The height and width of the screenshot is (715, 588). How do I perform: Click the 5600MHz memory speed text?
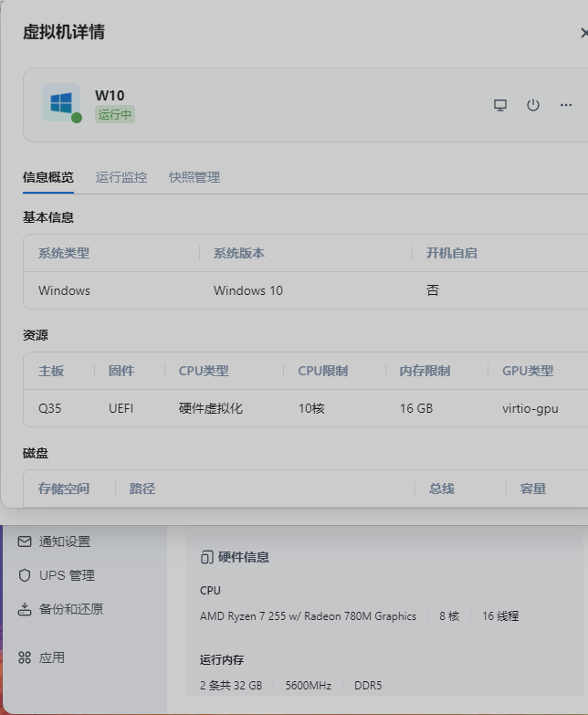[309, 686]
